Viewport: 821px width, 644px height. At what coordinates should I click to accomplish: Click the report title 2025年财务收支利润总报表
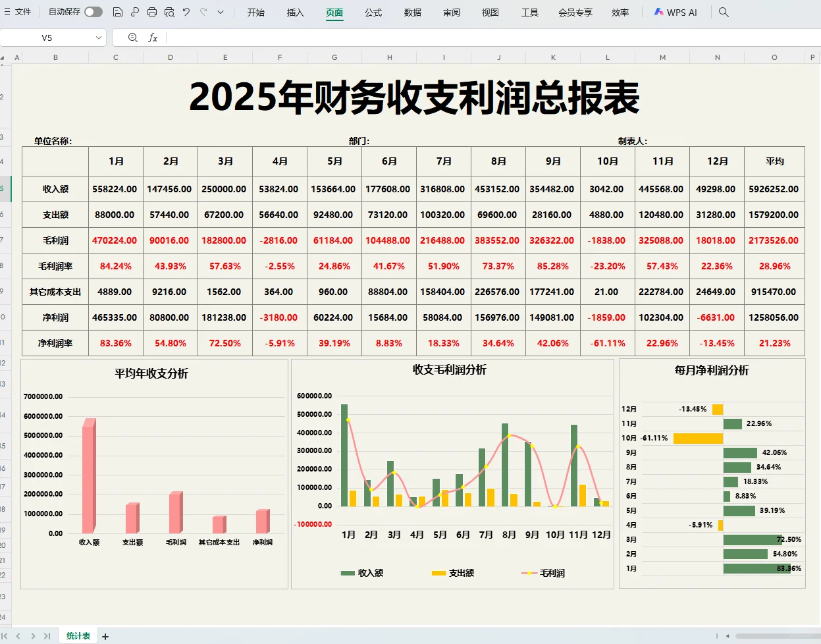coord(414,97)
